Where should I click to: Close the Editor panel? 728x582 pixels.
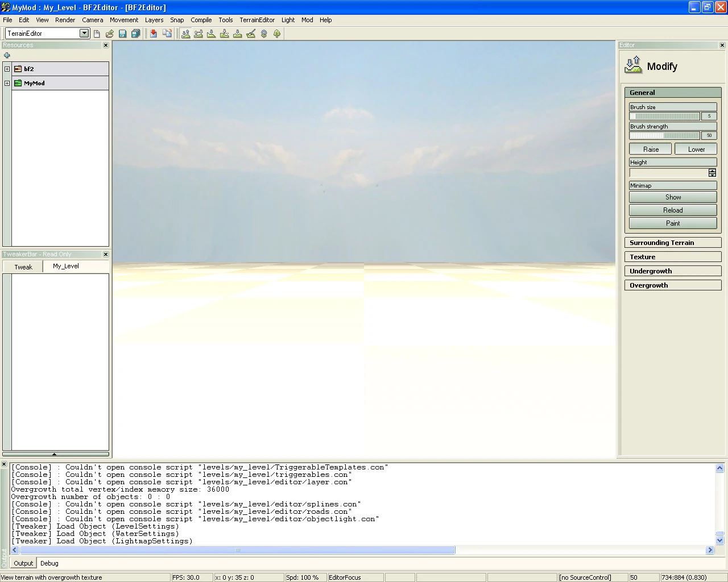click(x=722, y=45)
